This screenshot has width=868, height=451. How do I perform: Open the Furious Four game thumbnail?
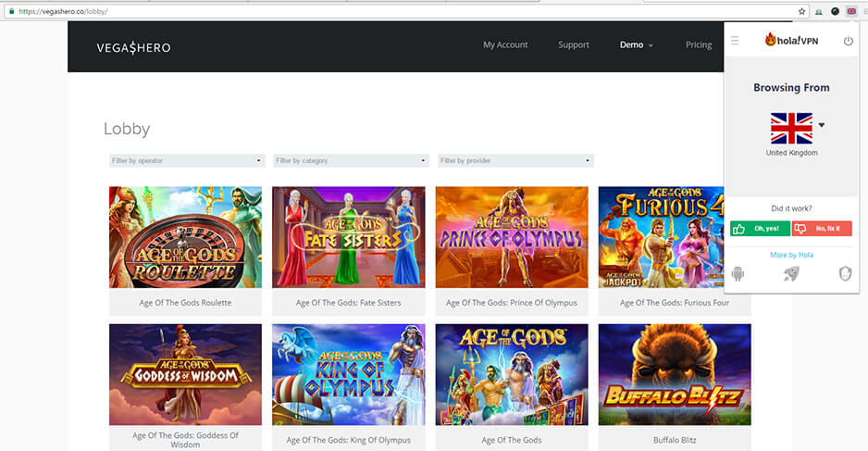[x=661, y=237]
